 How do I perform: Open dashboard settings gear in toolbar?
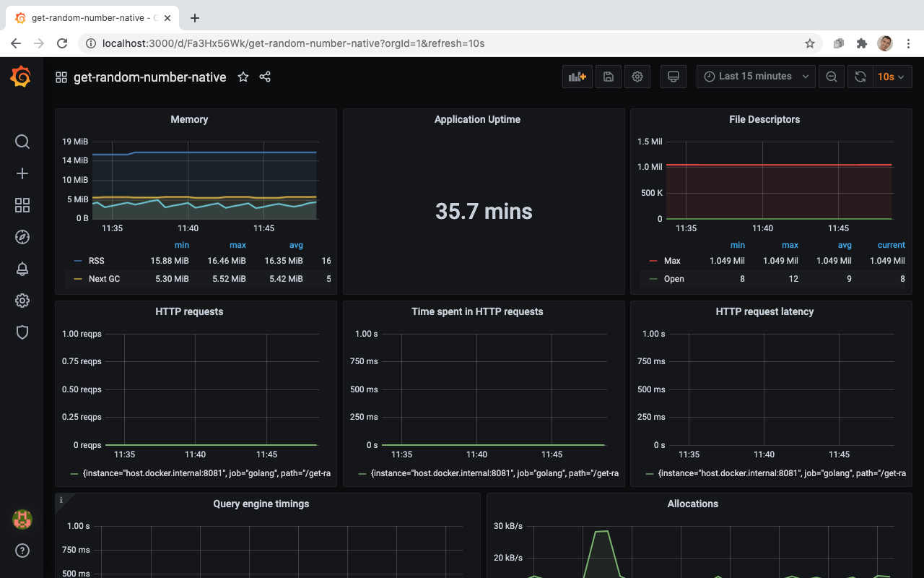coord(637,77)
